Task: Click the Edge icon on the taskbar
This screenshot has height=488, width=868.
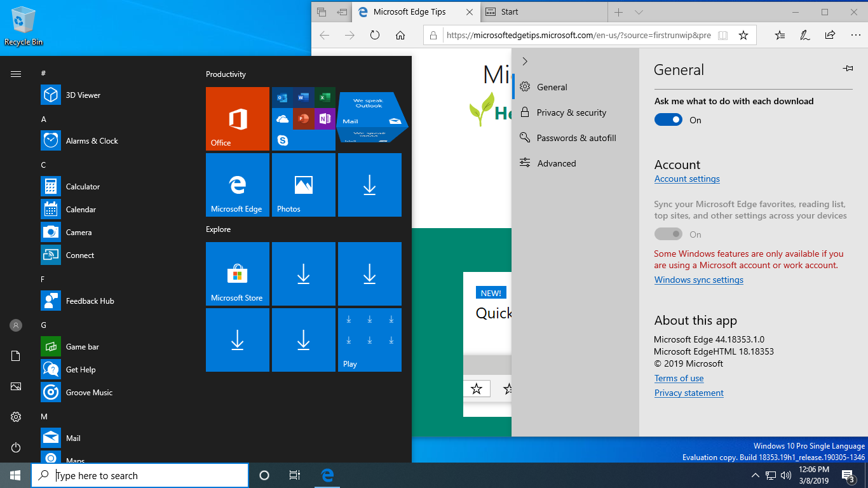Action: [x=327, y=475]
